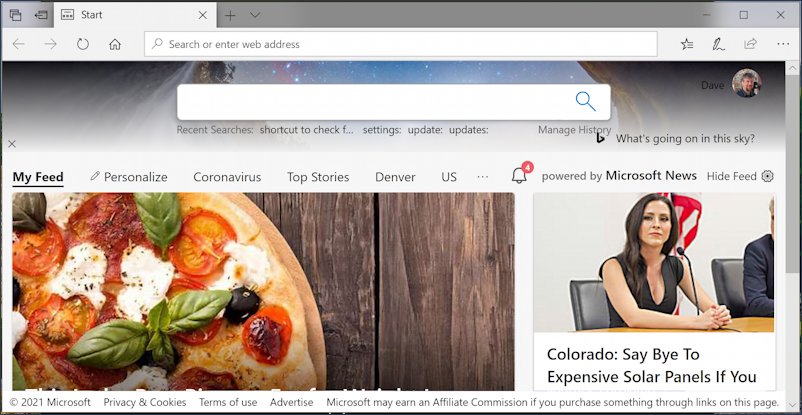
Task: Open 'What's going on in this sky?'
Action: click(685, 139)
